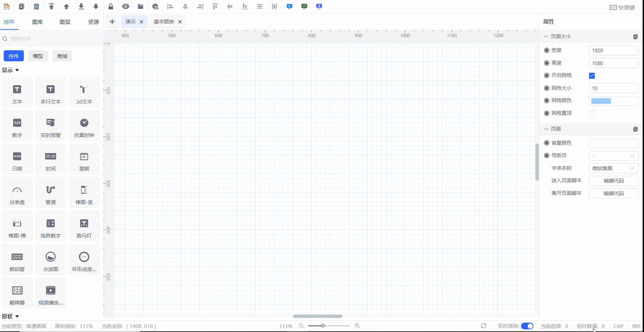
Task: Collapse the 页面大小 section
Action: (546, 37)
